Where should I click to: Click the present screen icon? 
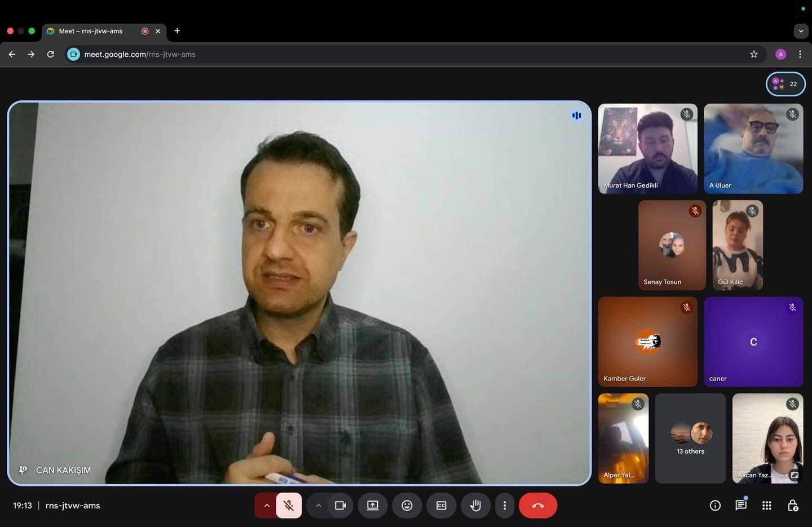coord(373,506)
